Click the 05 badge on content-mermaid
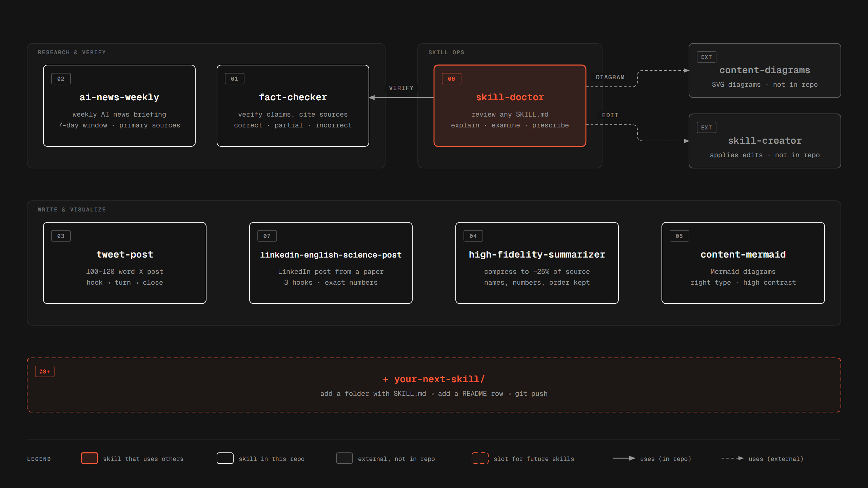868x488 pixels. tap(679, 236)
